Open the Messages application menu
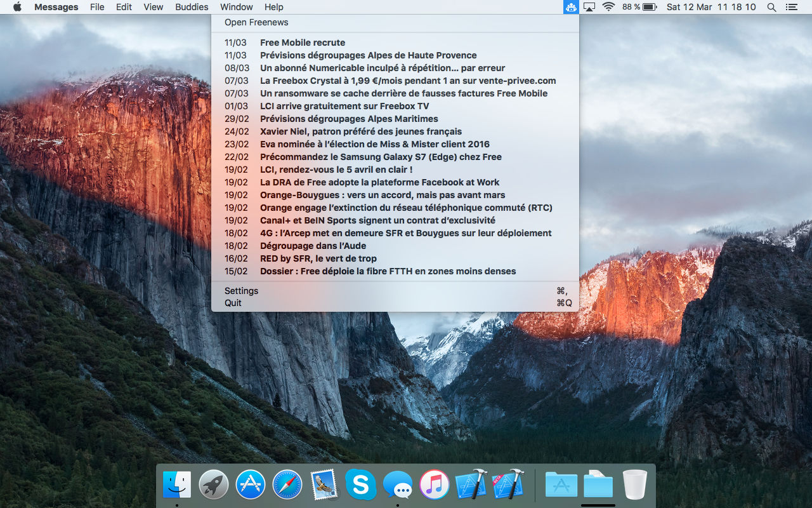812x508 pixels. pyautogui.click(x=56, y=7)
